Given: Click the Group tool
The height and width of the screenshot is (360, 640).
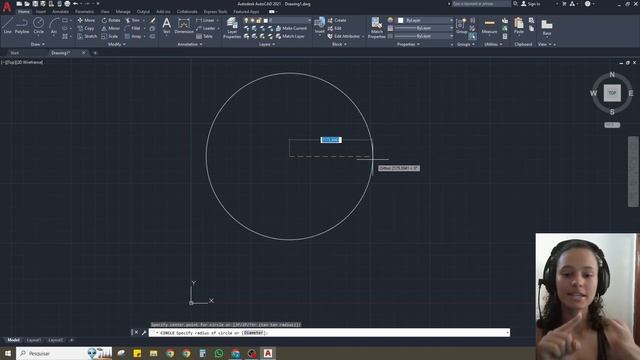Looking at the screenshot, I should tap(462, 26).
